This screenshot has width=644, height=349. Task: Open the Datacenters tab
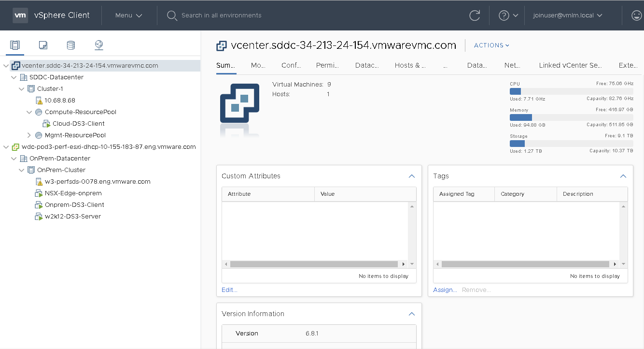pos(367,66)
